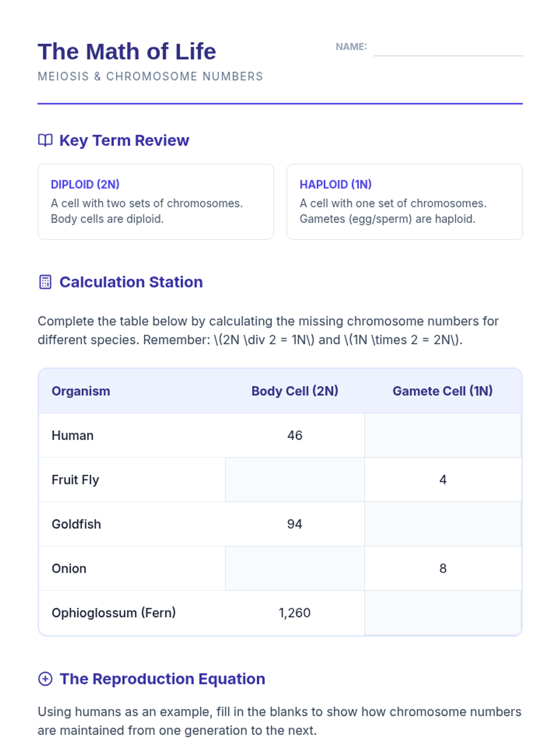Select the empty Fruit Fly body cell
This screenshot has width=560, height=747.
pos(294,479)
